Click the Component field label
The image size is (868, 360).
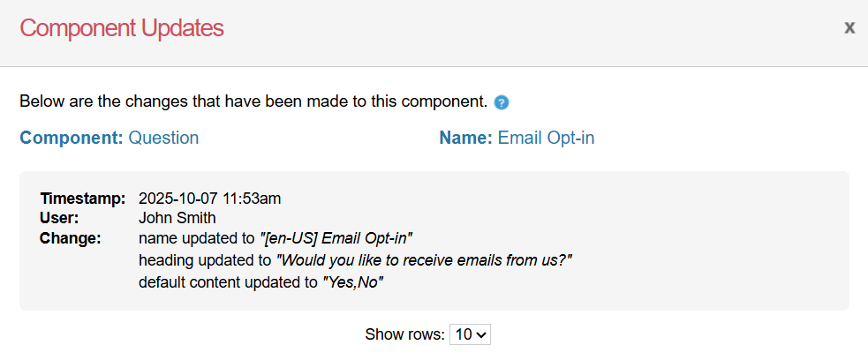coord(72,138)
